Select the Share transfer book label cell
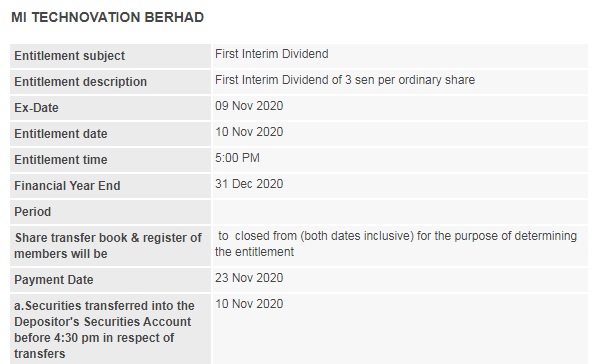The image size is (595, 364). coord(110,246)
